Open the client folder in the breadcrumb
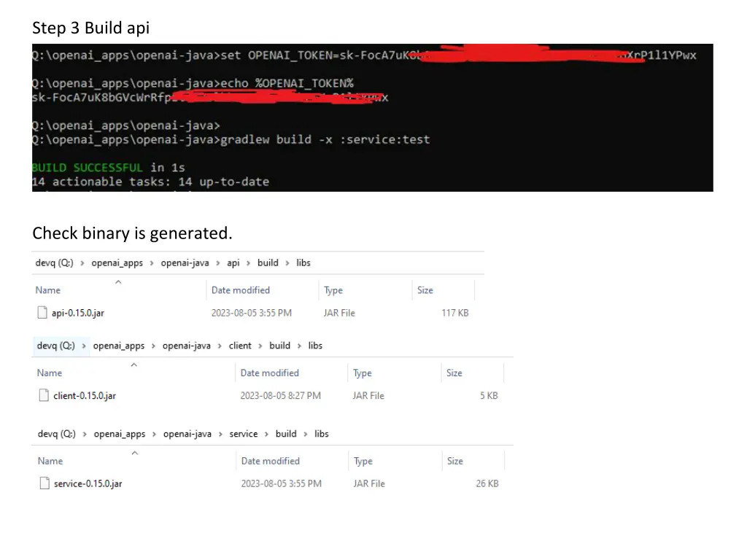This screenshot has height=560, width=747. (x=240, y=346)
